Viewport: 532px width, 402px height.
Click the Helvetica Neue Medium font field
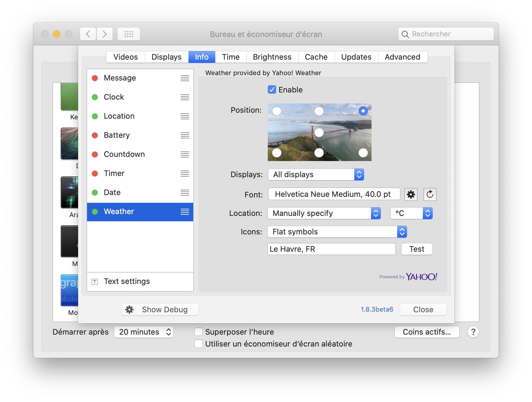pyautogui.click(x=334, y=194)
